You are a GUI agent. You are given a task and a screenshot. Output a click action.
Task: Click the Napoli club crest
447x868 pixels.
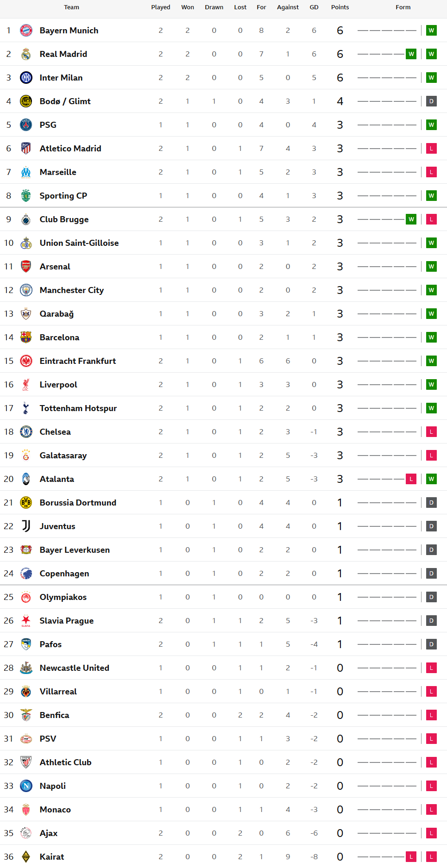26,786
